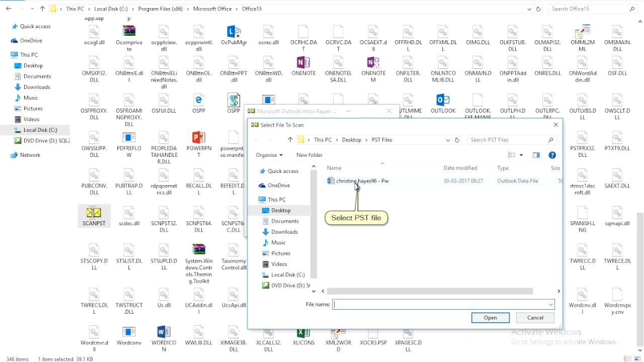Click the New folder button
Screen dimensions: 644x362
pyautogui.click(x=309, y=155)
